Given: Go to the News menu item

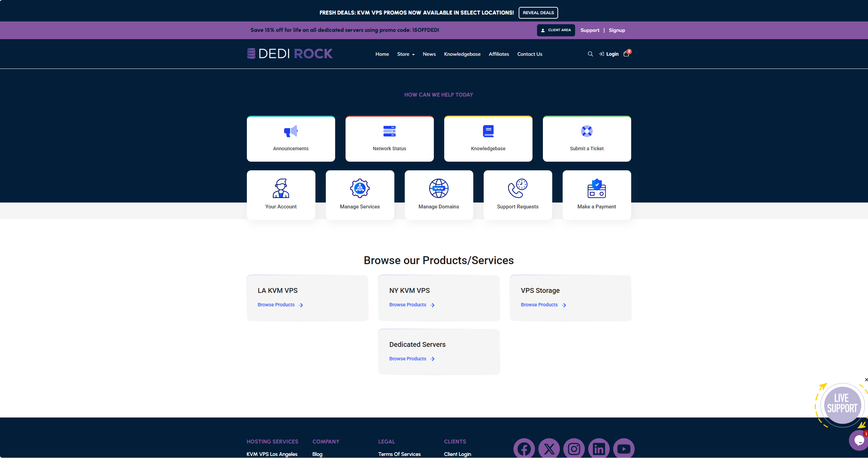Looking at the screenshot, I should click(429, 54).
